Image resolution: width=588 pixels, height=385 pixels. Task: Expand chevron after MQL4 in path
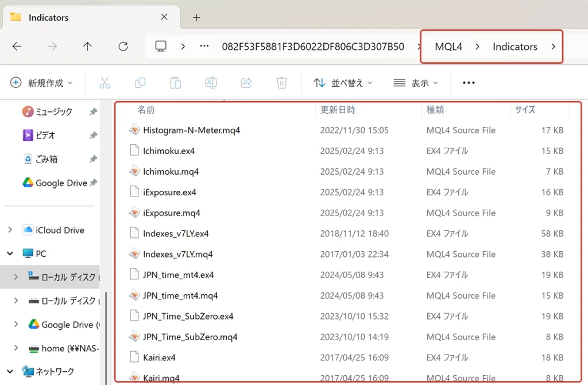pyautogui.click(x=477, y=47)
